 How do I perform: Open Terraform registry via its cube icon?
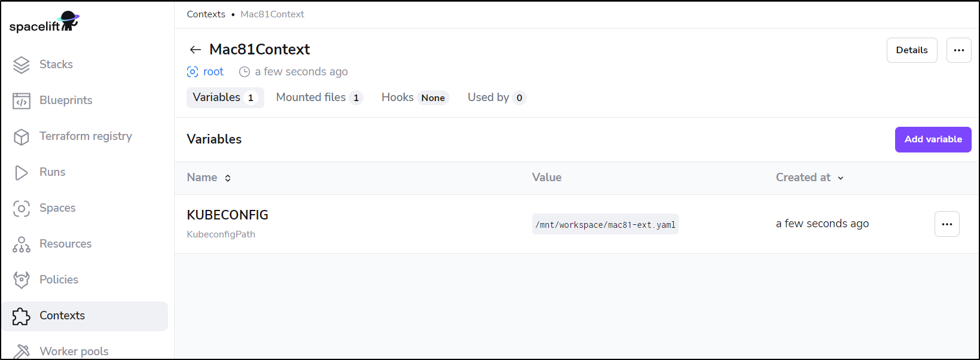[x=22, y=137]
